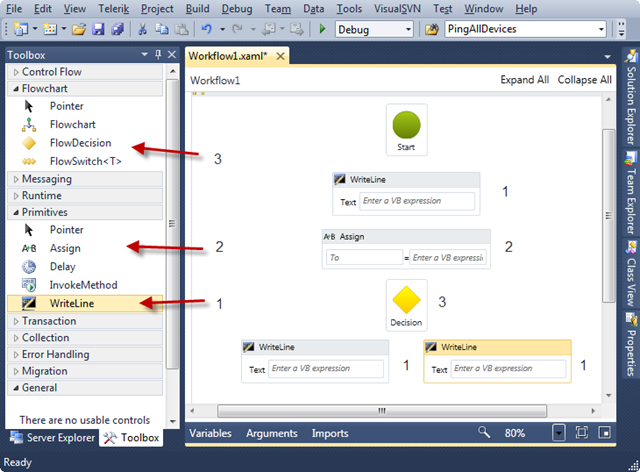Collapse the Primitives group

(16, 212)
